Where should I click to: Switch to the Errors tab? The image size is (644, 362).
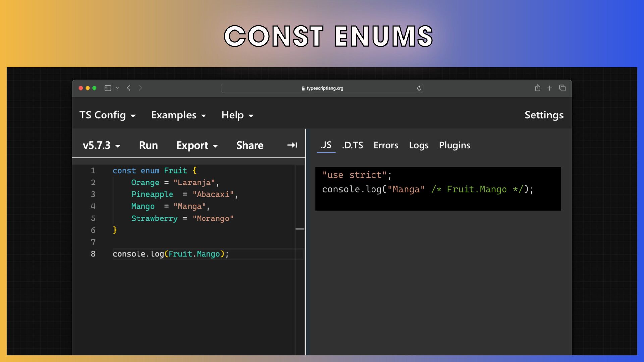386,145
